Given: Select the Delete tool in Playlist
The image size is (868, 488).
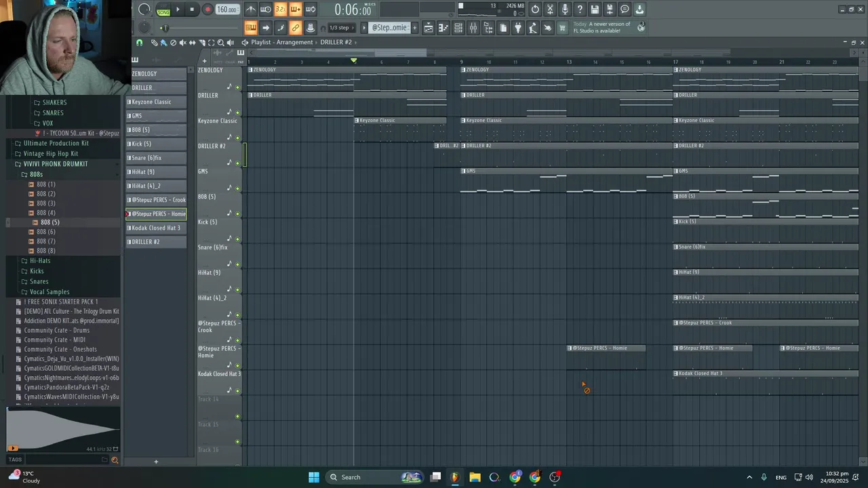Looking at the screenshot, I should 173,43.
